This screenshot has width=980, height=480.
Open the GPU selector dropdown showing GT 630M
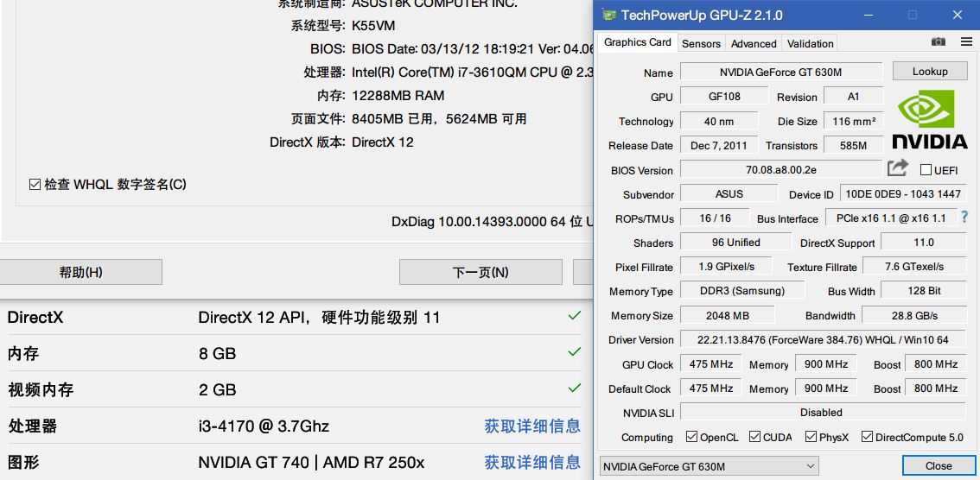click(709, 466)
